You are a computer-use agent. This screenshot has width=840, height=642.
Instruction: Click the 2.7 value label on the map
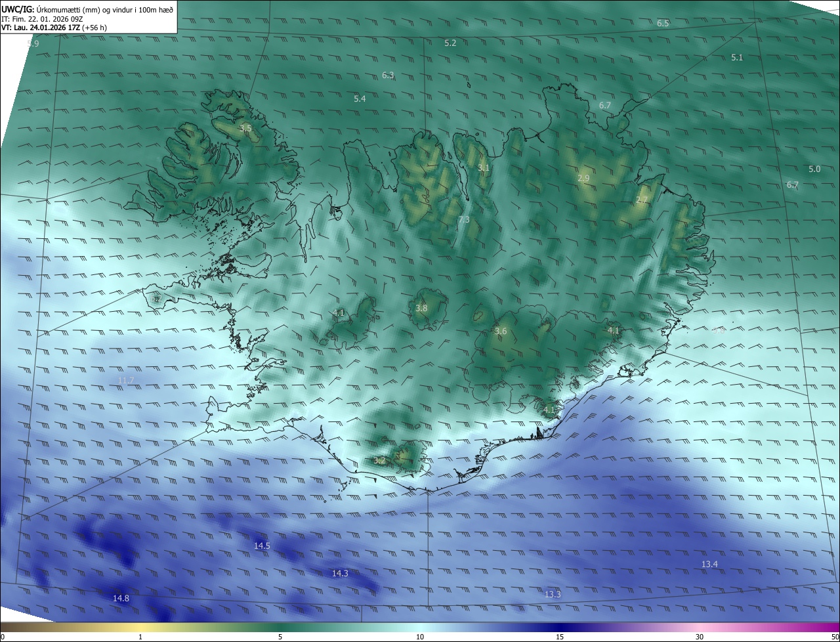point(642,200)
